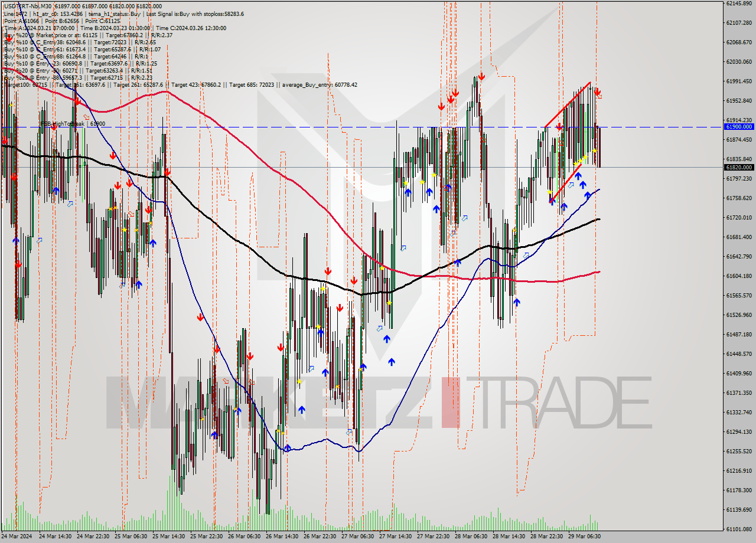Click the 61604.180 price axis label

[739, 276]
